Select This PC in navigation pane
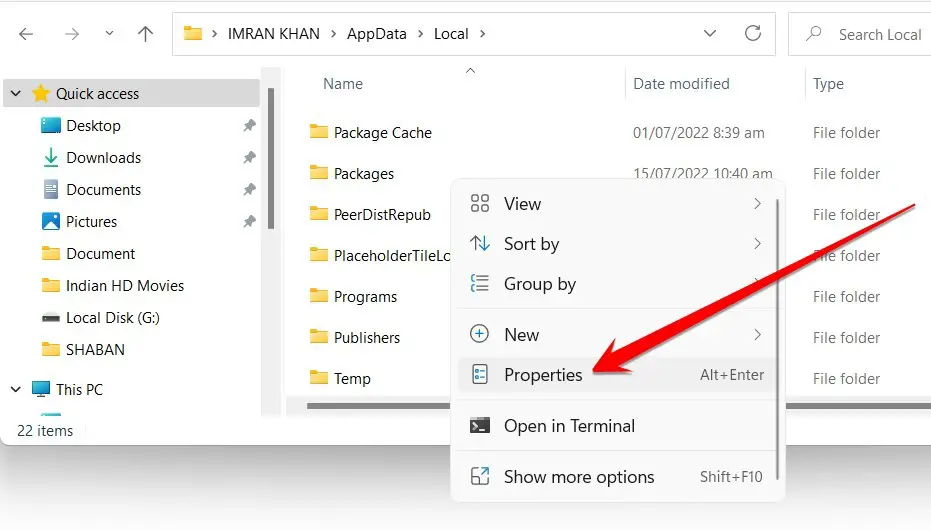931x531 pixels. tap(79, 390)
